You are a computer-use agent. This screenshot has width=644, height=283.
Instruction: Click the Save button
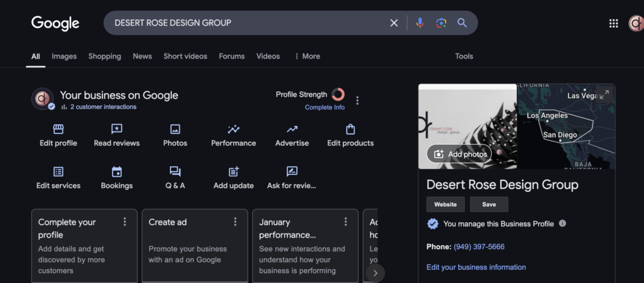click(489, 204)
